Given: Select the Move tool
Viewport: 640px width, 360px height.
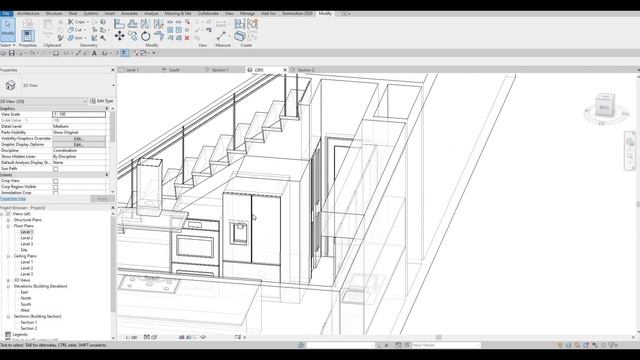Looking at the screenshot, I should point(119,36).
